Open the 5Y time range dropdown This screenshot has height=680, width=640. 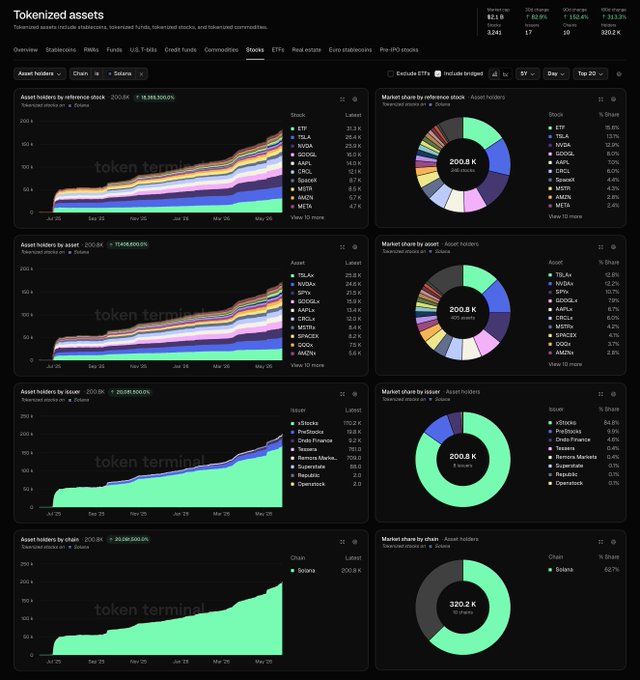(x=527, y=74)
